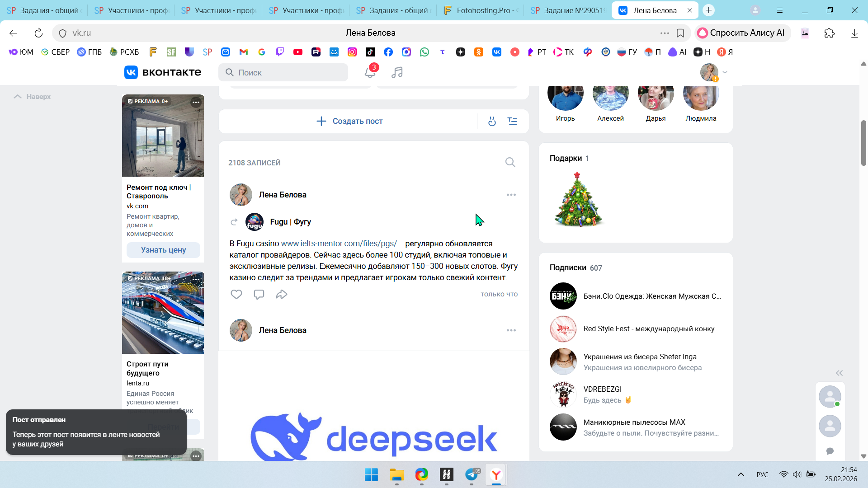Like the Fugu casino post
The width and height of the screenshot is (868, 488).
(236, 295)
